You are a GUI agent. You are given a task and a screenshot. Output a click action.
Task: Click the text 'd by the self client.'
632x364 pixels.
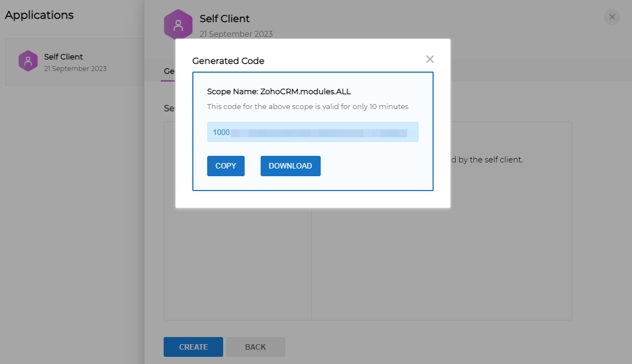click(487, 160)
